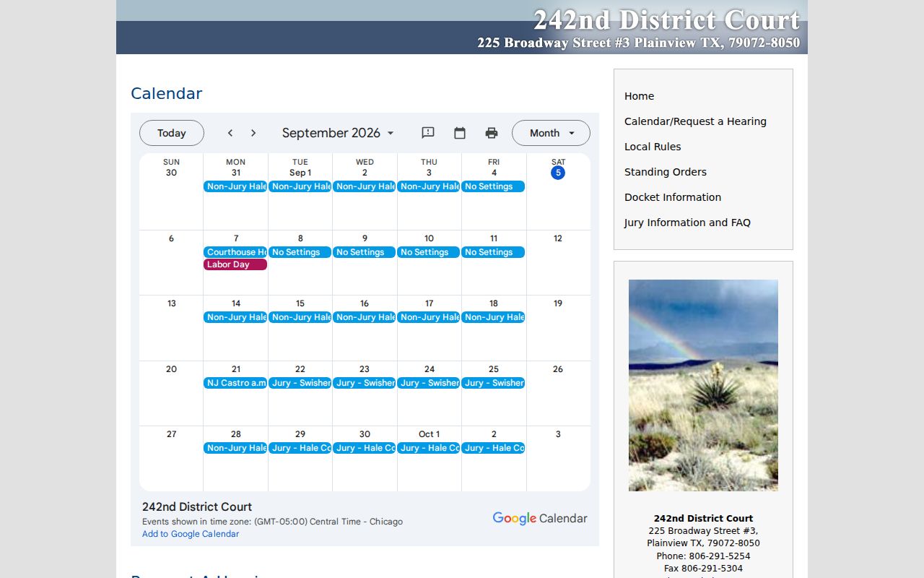Open Jury - Swisher event on the 25th
The height and width of the screenshot is (578, 924).
(x=493, y=383)
